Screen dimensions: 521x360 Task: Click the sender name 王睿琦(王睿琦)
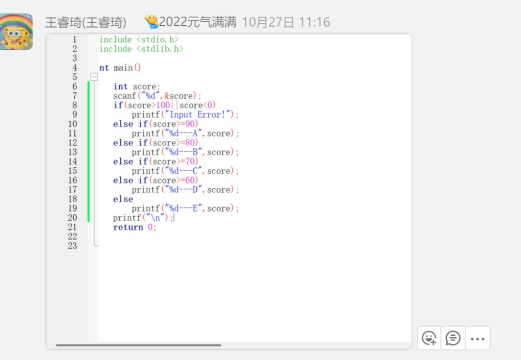pos(86,22)
